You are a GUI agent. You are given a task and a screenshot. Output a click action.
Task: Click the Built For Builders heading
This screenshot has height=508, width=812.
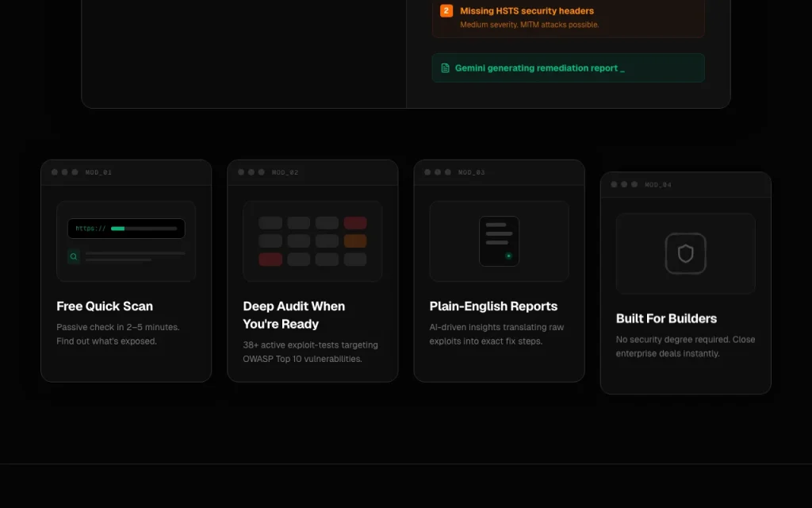tap(666, 319)
